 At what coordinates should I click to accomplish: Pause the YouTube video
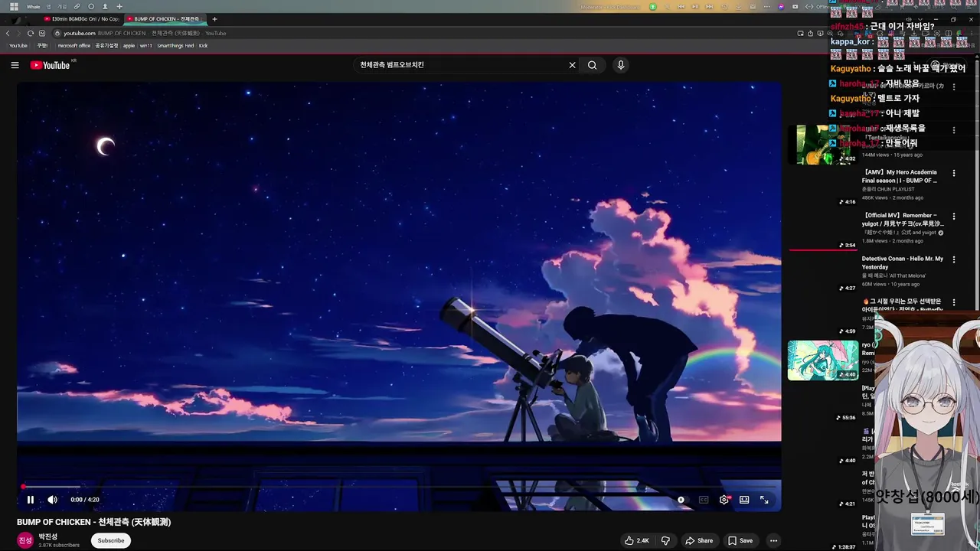point(31,500)
